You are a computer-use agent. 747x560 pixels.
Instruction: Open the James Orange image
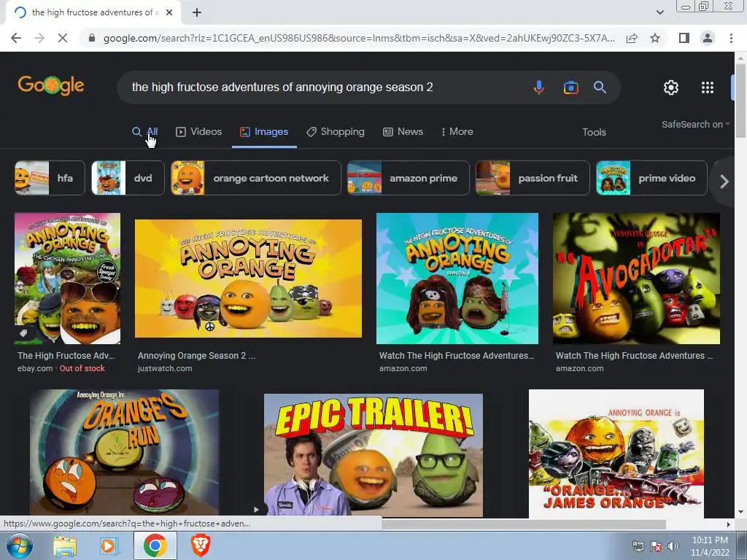coord(616,454)
